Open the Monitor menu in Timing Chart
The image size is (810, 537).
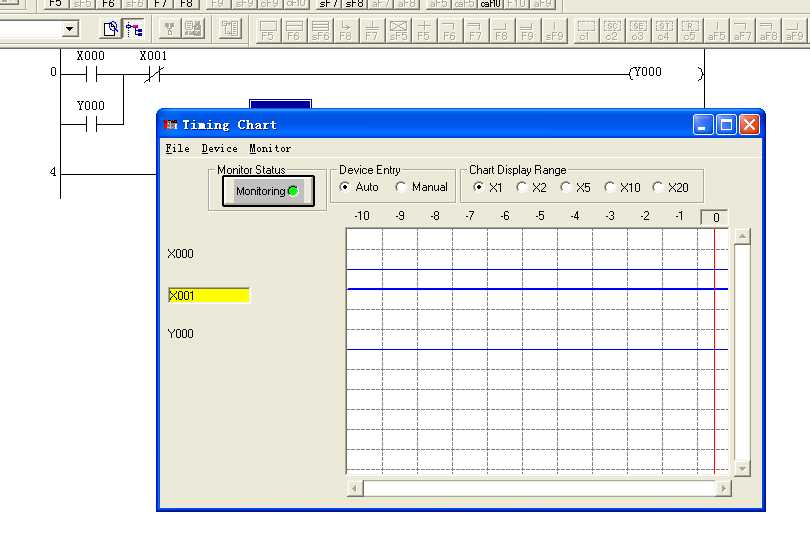click(x=270, y=148)
